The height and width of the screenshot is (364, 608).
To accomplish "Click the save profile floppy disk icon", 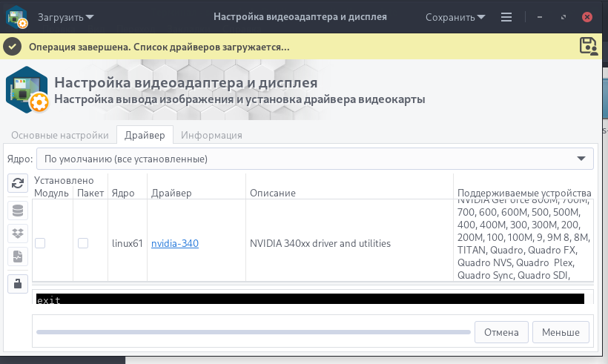I will (x=588, y=46).
